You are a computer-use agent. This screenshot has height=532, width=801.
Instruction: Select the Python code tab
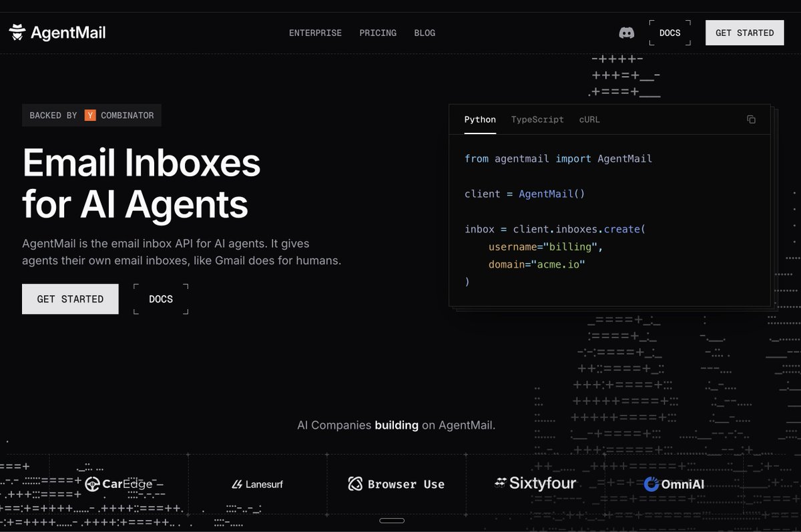(480, 119)
